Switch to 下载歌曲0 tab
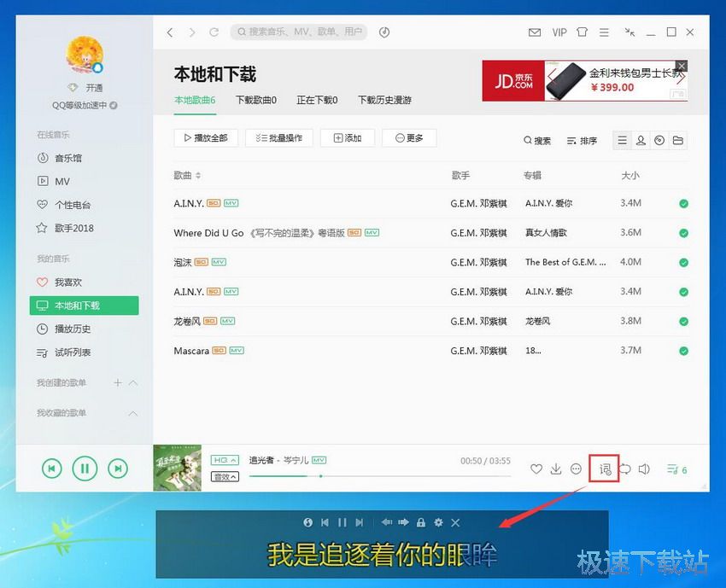The width and height of the screenshot is (726, 588). coord(256,100)
